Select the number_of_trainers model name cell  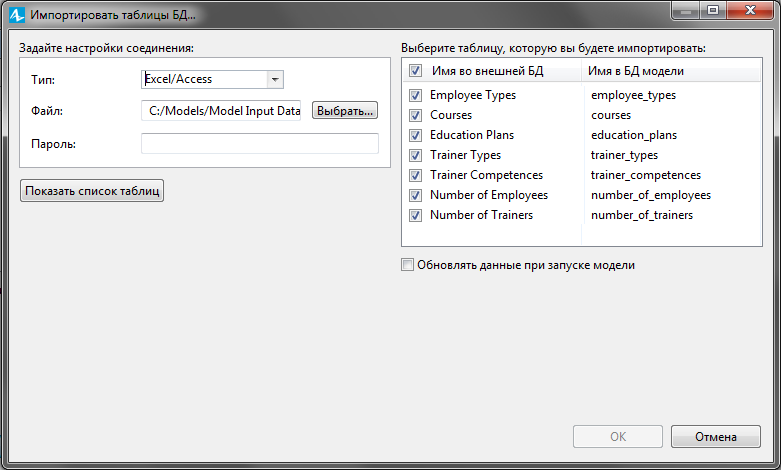642,215
